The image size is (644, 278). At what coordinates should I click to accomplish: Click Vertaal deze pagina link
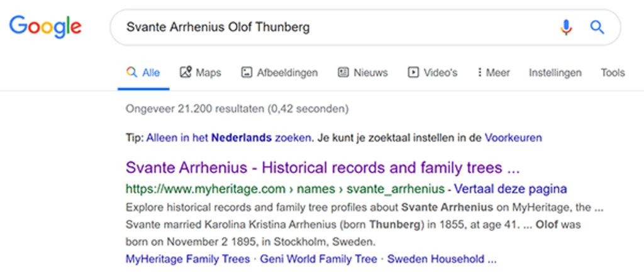click(x=510, y=188)
